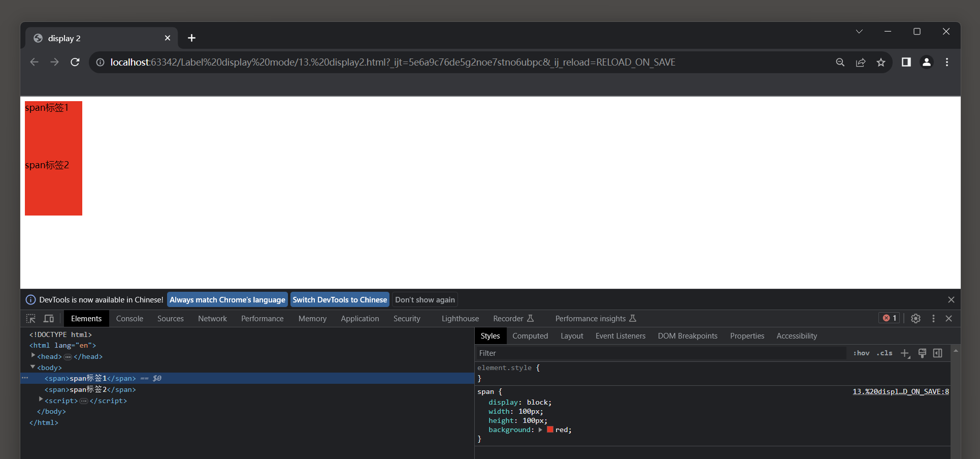Viewport: 980px width, 459px height.
Task: Switch to the Memory tab
Action: coord(312,319)
